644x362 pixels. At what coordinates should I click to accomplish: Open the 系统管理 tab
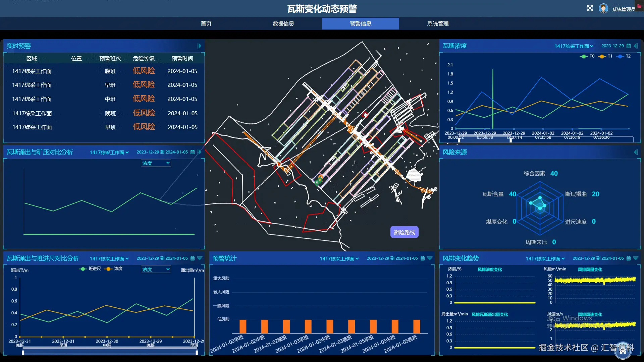pos(438,23)
